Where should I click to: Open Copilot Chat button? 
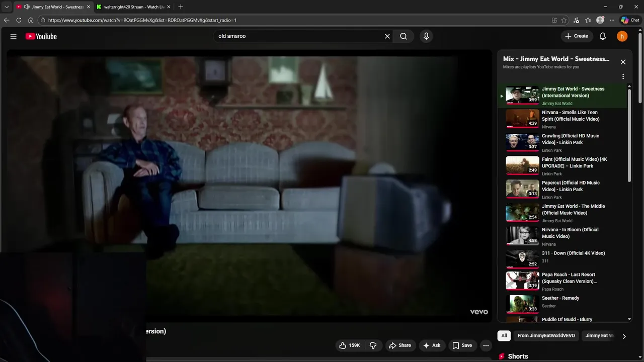630,20
